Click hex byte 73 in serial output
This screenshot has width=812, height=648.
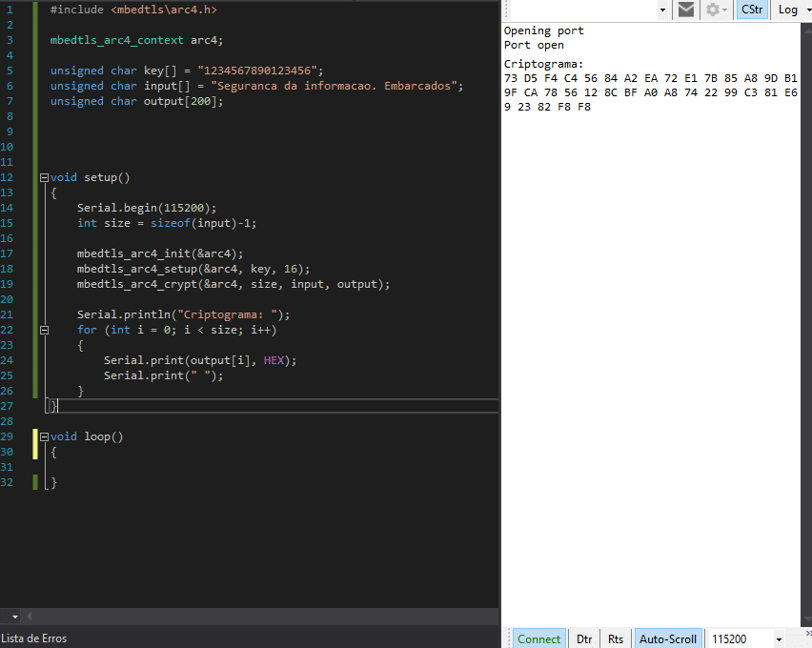tap(510, 78)
